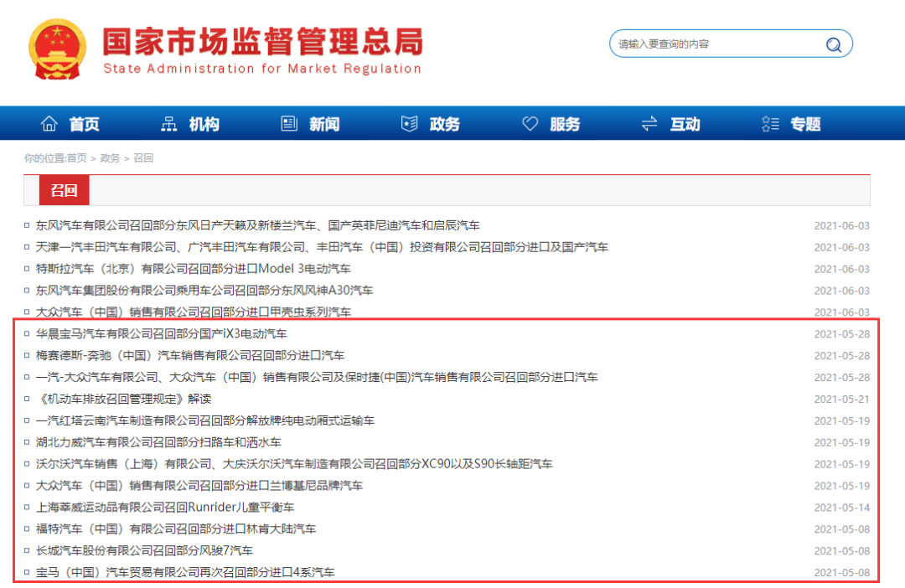Click the home icon beside 首页

[x=49, y=123]
